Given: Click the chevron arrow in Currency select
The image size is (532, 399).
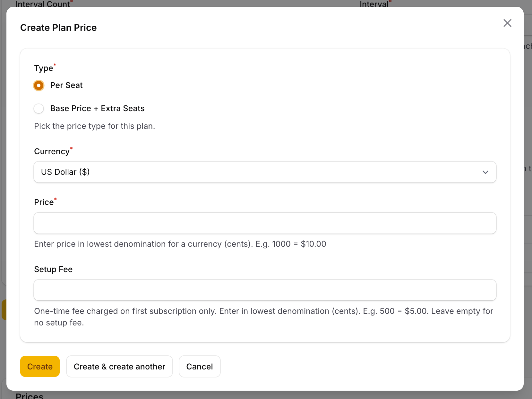Looking at the screenshot, I should pos(485,172).
